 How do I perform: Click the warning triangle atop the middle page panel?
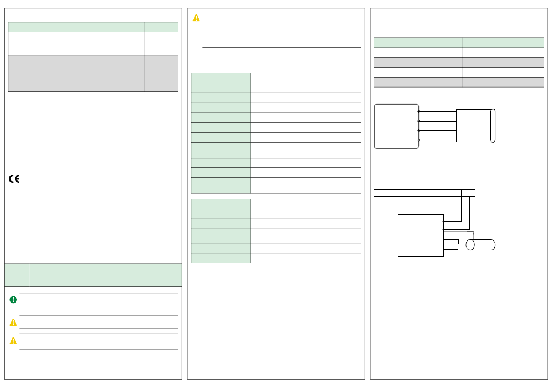[196, 18]
